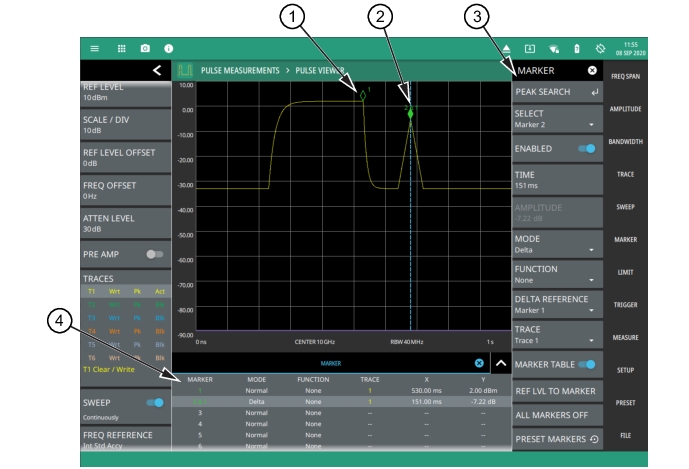
Task: Select trace T1 row in TRACES table
Action: [x=126, y=291]
